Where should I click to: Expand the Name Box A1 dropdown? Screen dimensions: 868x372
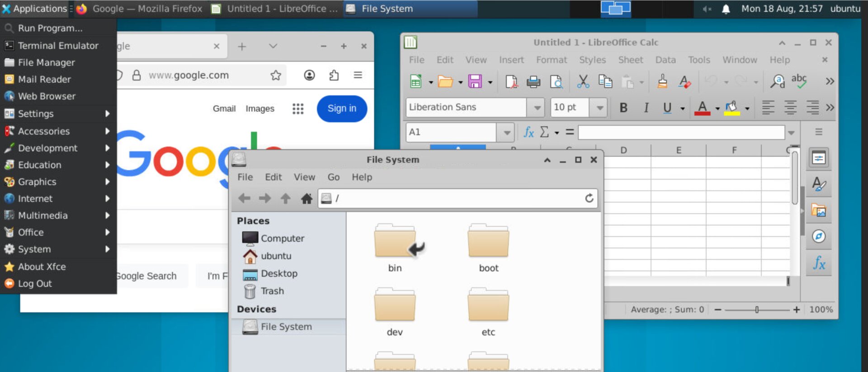[x=507, y=133]
